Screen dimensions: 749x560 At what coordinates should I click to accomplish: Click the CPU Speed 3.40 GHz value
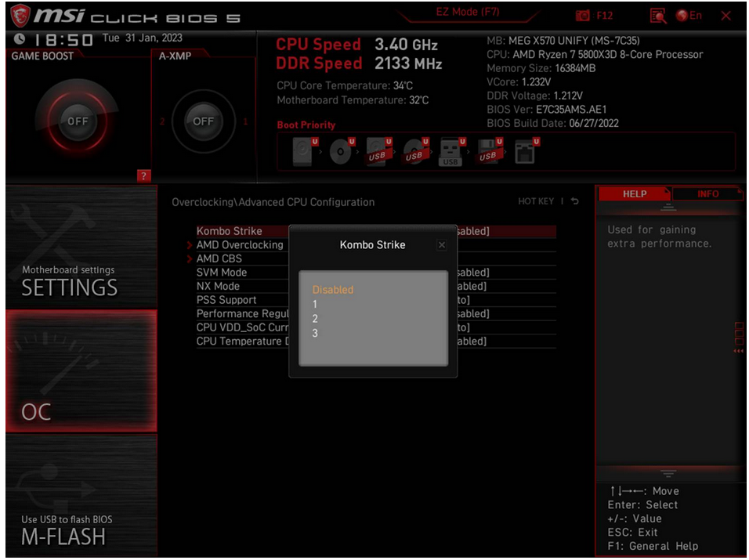pyautogui.click(x=406, y=45)
